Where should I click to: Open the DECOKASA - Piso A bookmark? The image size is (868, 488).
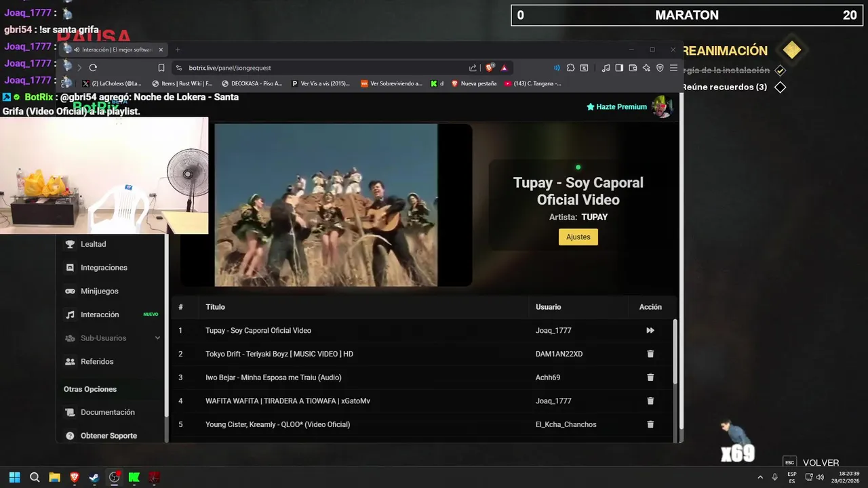click(252, 83)
